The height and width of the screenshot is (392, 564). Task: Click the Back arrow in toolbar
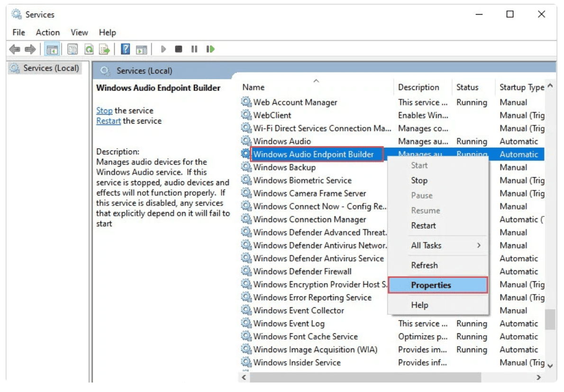[15, 49]
